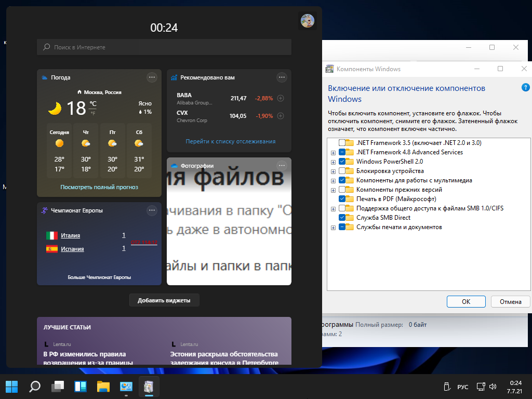
Task: Open Больше Чемпионат Европы link
Action: point(99,277)
